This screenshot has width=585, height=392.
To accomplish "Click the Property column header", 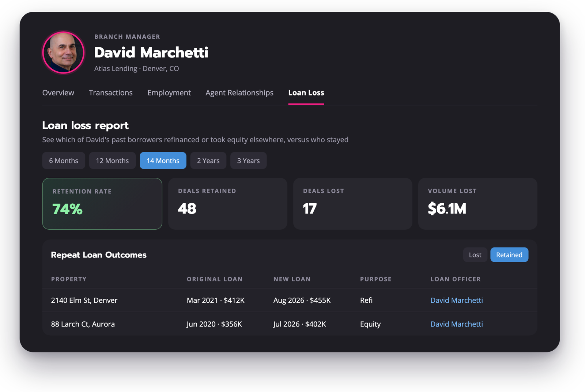I will pos(69,279).
